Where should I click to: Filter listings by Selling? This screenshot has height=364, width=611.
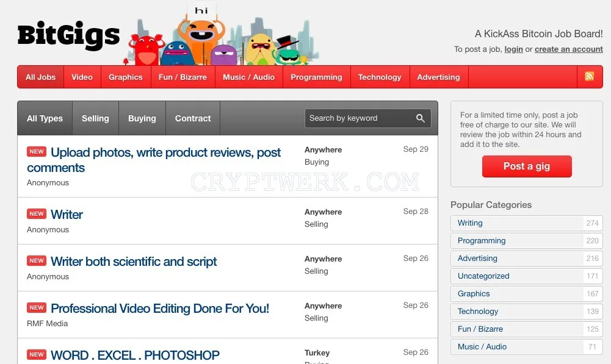[x=95, y=118]
